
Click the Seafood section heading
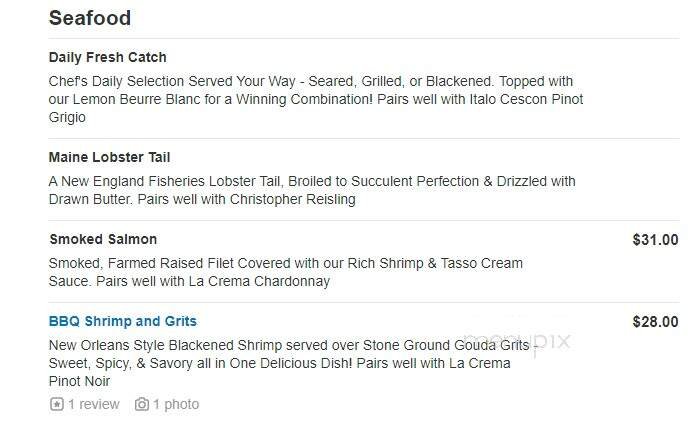[x=89, y=18]
